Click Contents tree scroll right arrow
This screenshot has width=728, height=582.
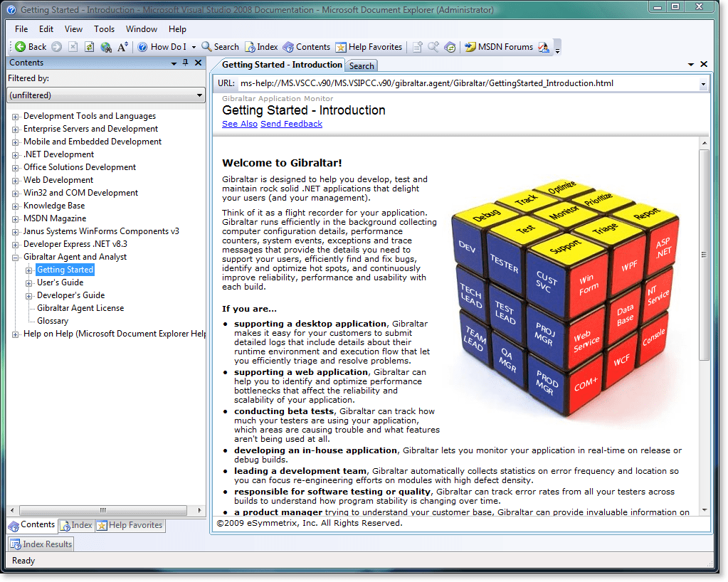(200, 510)
